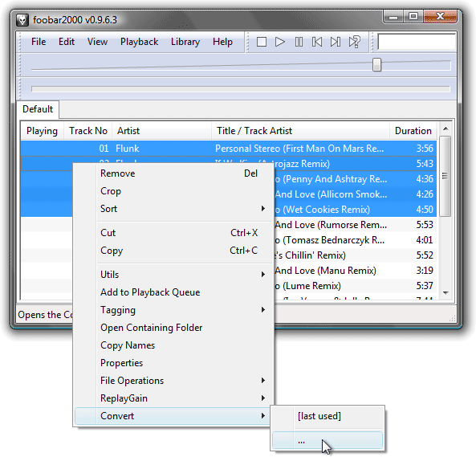Screen dimensions: 476x457
Task: Open the Library menu
Action: pyautogui.click(x=185, y=42)
